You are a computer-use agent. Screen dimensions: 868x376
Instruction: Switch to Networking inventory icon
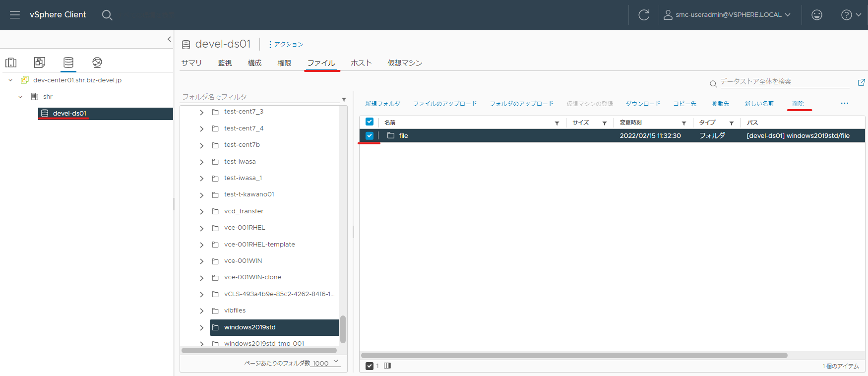tap(97, 63)
